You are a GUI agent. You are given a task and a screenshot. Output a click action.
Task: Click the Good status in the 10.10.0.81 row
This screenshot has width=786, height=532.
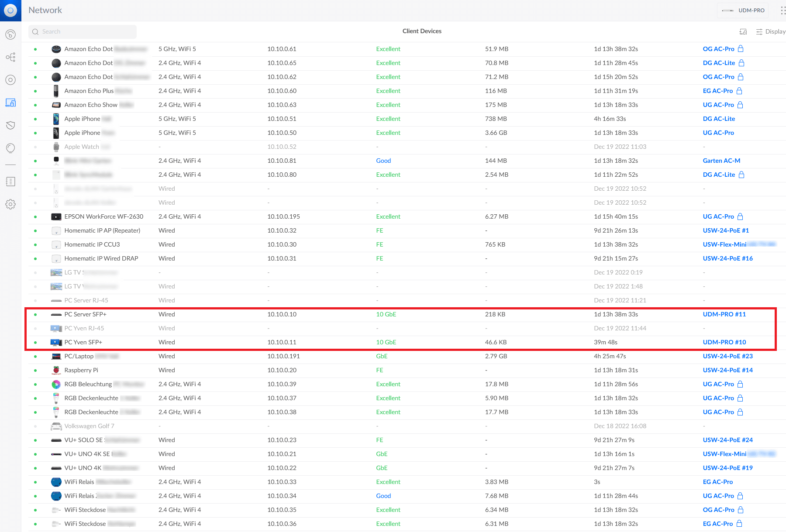[383, 161]
